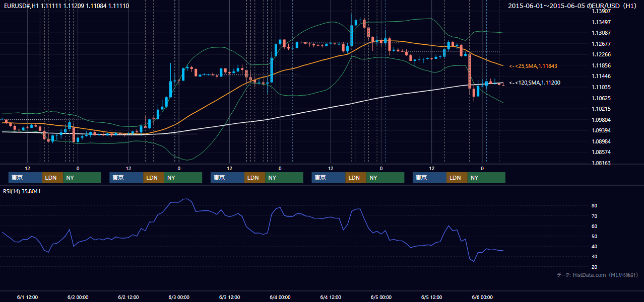This screenshot has height=302, width=644.
Task: Select the 6/5 00:00 date label
Action: (381, 297)
